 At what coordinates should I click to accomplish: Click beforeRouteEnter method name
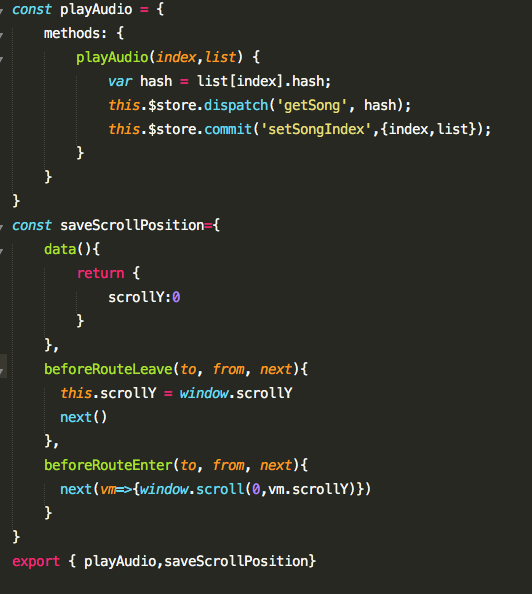pyautogui.click(x=108, y=465)
